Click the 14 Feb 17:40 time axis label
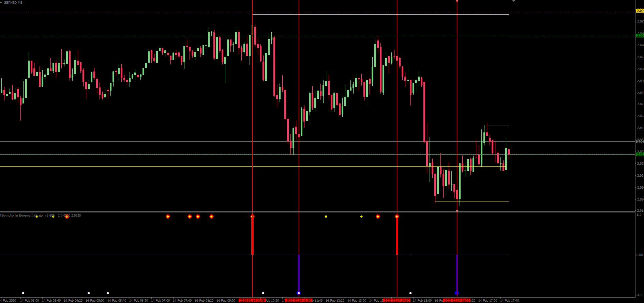Image resolution: width=644 pixels, height=303 pixels. tap(509, 301)
